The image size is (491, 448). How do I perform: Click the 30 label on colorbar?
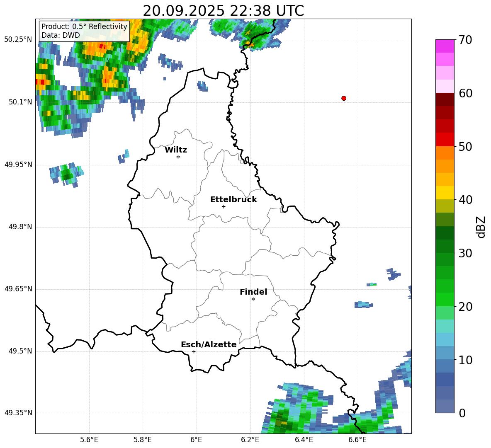point(465,253)
